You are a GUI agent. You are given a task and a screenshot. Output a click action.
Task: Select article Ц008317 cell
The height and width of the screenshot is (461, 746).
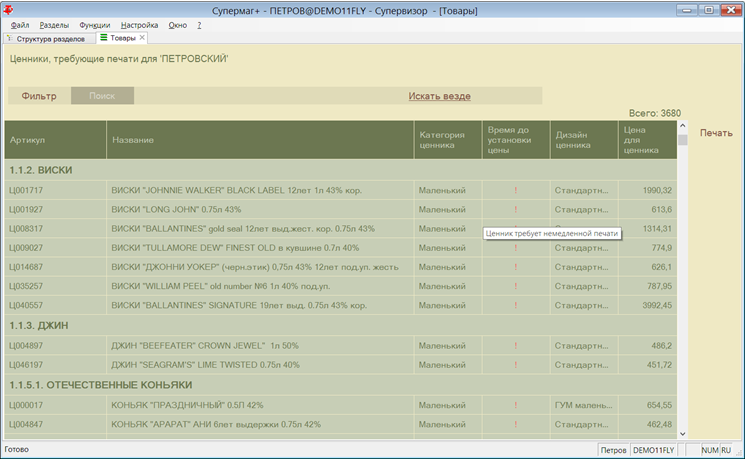coord(55,228)
